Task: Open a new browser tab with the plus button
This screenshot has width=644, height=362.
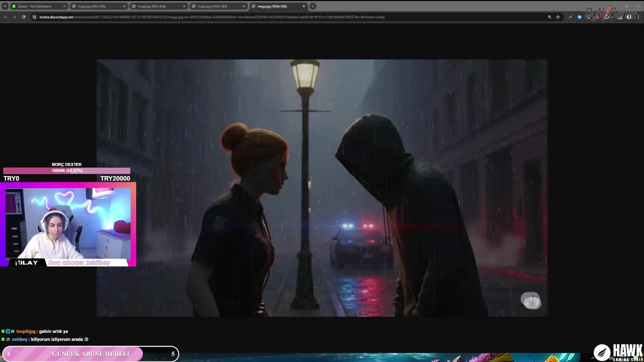Action: point(312,6)
